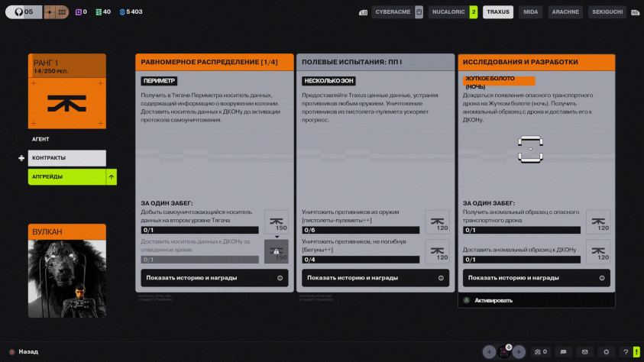Viewport: 644px width, 362px height.
Task: Expand the Апгрейды arrow button
Action: (x=112, y=177)
